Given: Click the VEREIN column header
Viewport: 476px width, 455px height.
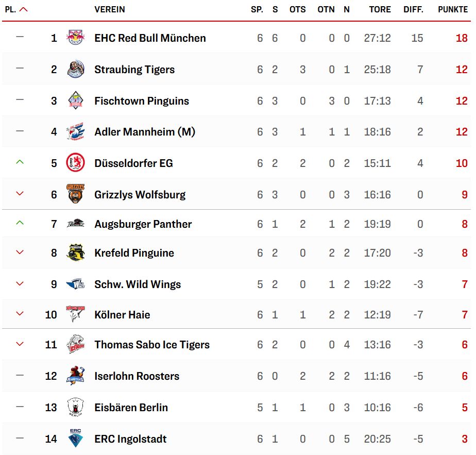Looking at the screenshot, I should point(110,9).
